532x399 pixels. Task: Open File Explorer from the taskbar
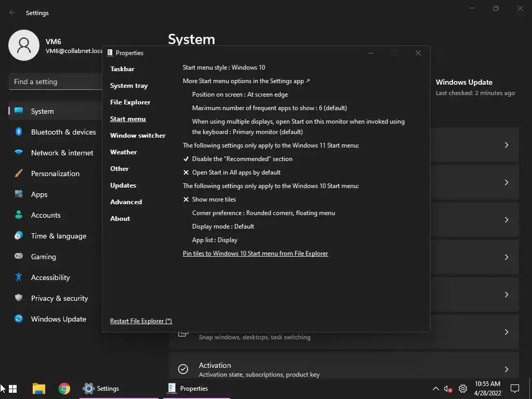38,389
